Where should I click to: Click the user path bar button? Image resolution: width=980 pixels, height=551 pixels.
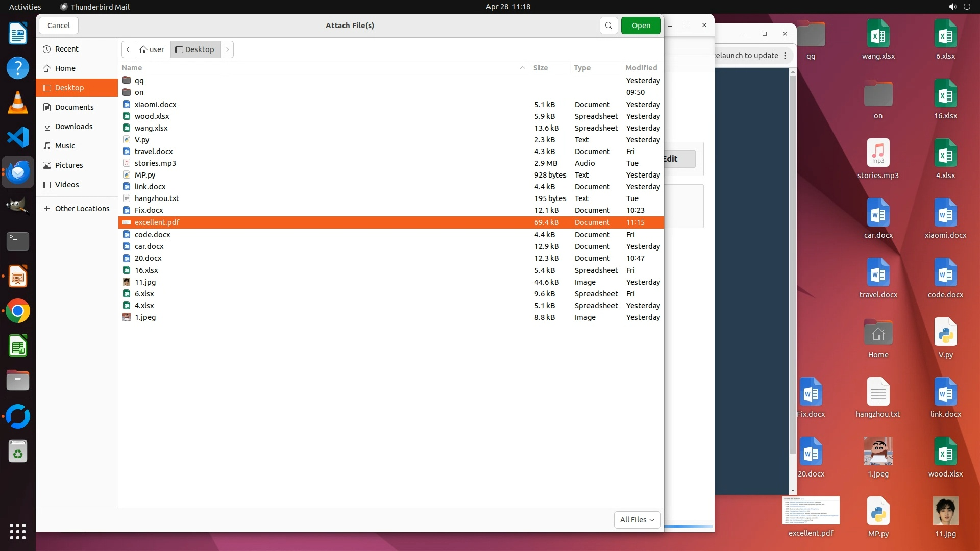(x=152, y=49)
